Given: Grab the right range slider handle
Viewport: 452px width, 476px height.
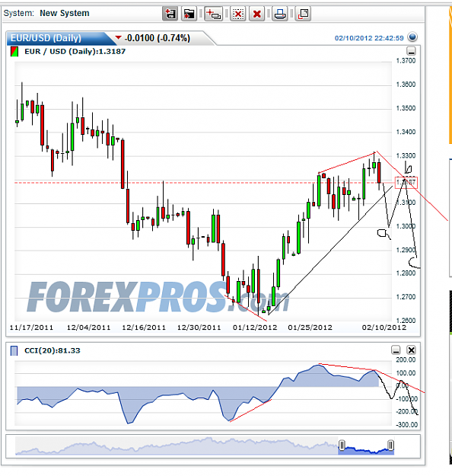Looking at the screenshot, I should pyautogui.click(x=390, y=446).
